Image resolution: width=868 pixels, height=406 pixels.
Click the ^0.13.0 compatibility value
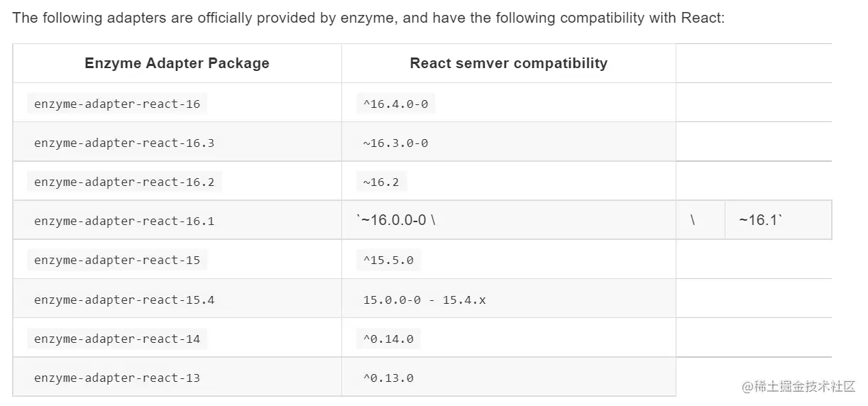pos(388,378)
